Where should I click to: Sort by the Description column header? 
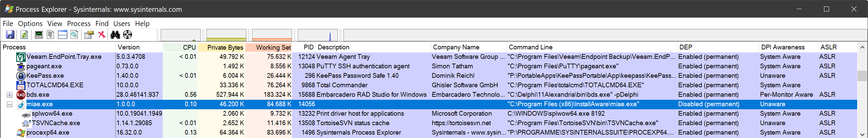[x=374, y=47]
